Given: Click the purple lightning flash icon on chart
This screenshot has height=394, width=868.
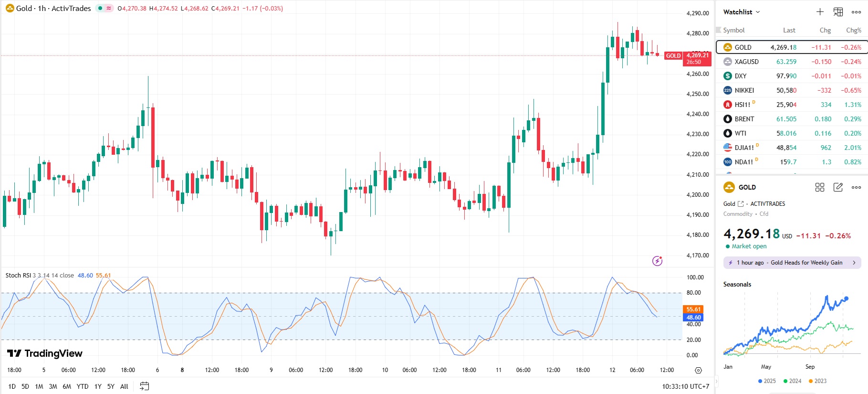Looking at the screenshot, I should tap(657, 261).
